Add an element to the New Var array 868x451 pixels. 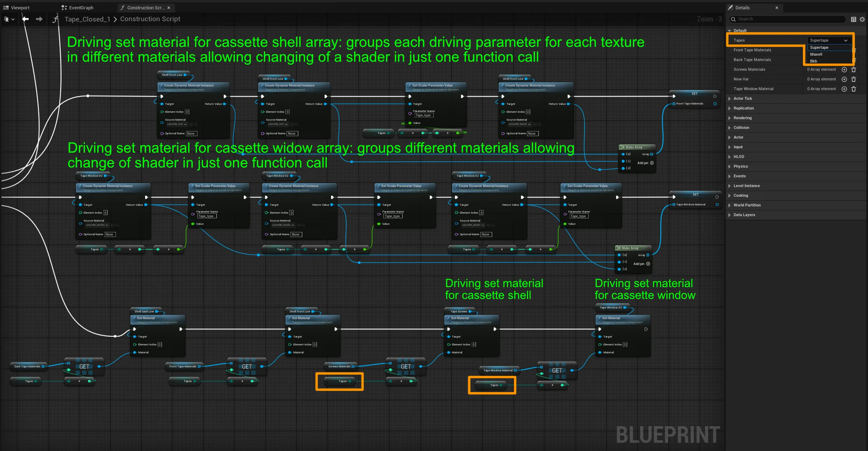point(844,79)
